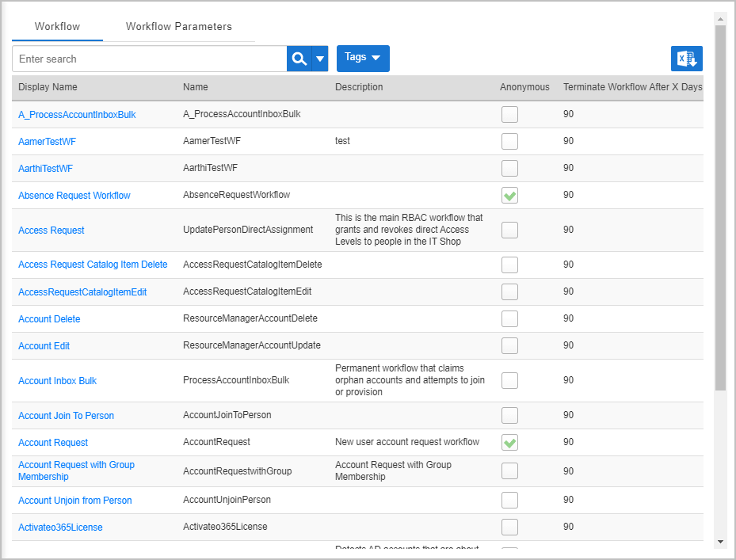
Task: Open the Tags dropdown
Action: point(362,59)
